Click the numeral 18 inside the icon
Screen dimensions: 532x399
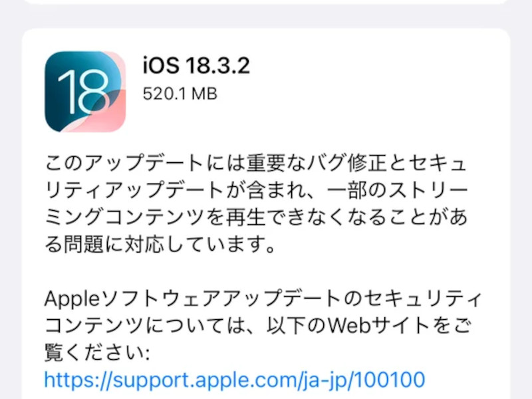click(x=84, y=92)
